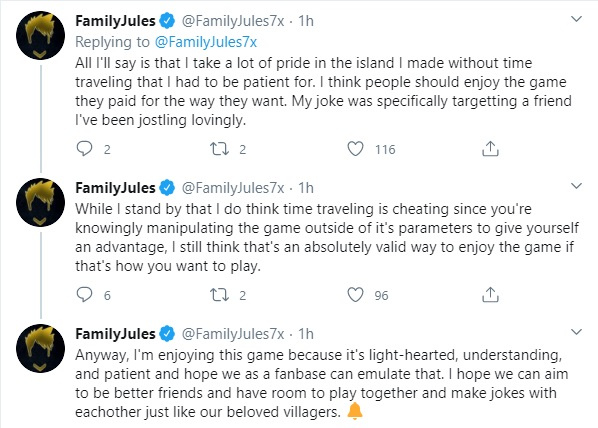Retweet the time traveling is cheating tweet

[x=220, y=295]
